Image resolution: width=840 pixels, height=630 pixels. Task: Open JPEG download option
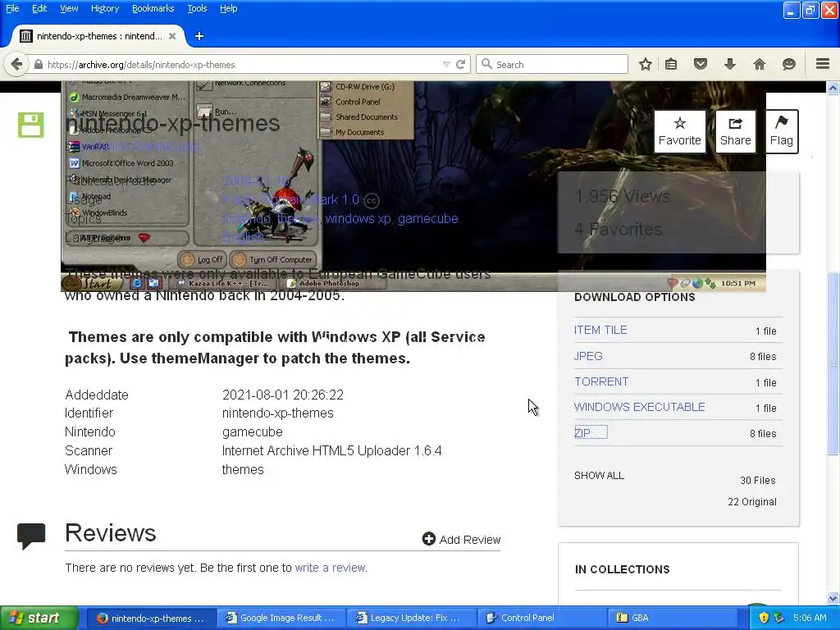coord(588,356)
